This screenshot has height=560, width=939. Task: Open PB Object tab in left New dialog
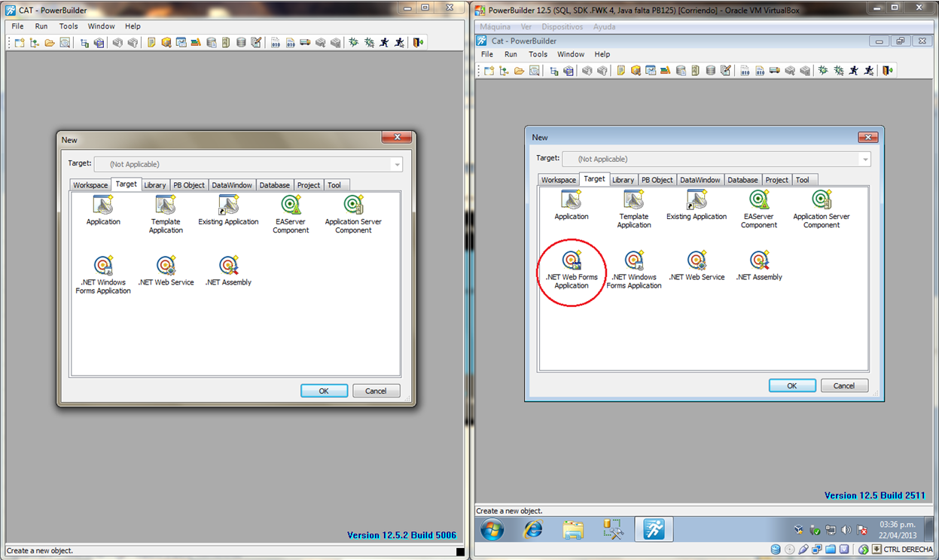point(189,185)
